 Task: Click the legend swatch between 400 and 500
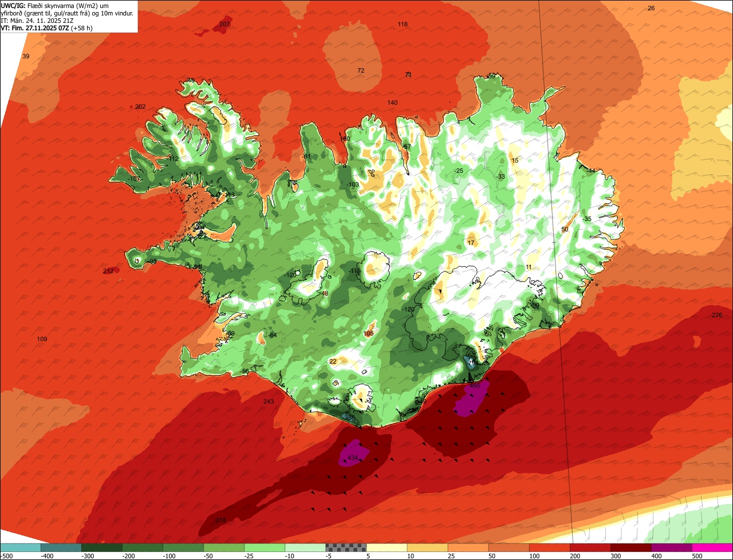click(x=671, y=547)
